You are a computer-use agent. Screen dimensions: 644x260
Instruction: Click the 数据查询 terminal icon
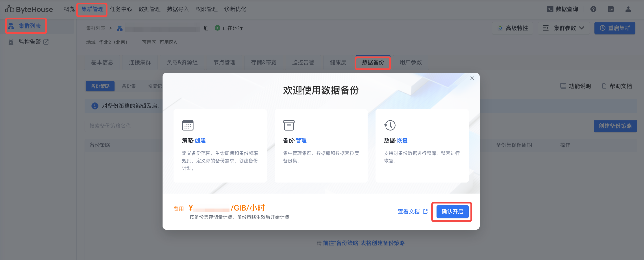550,9
